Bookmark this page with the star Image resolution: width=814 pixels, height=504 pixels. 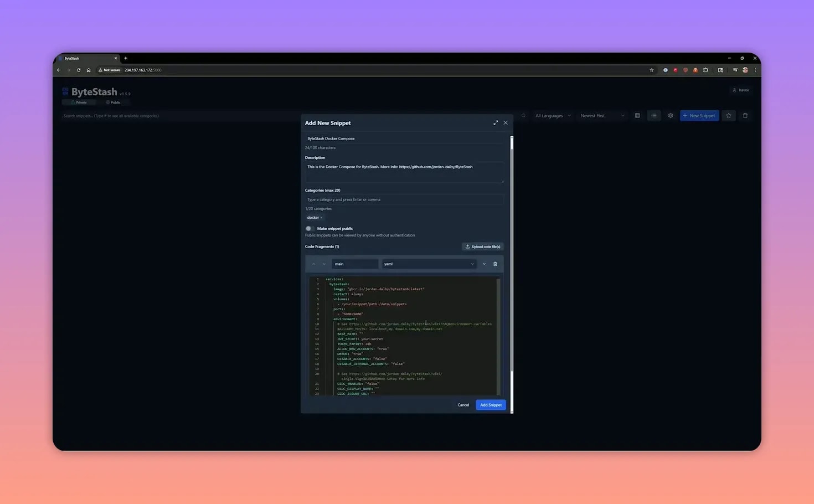(652, 70)
